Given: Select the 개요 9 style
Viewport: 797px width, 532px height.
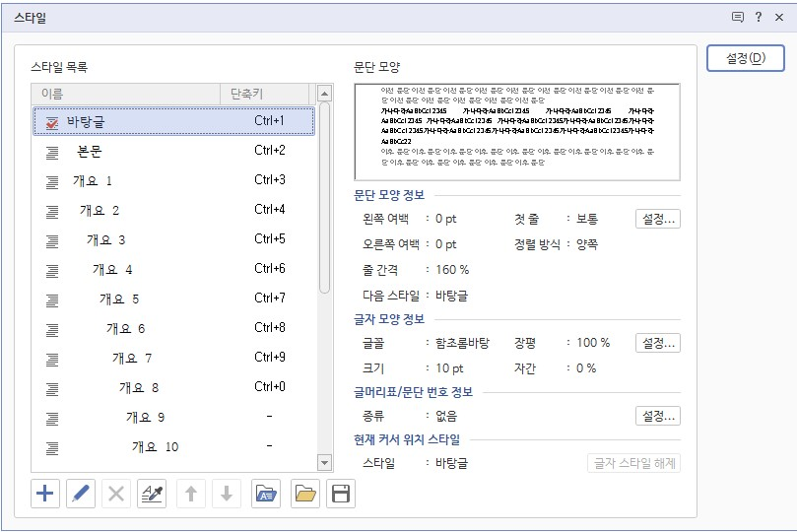Looking at the screenshot, I should pos(173,417).
